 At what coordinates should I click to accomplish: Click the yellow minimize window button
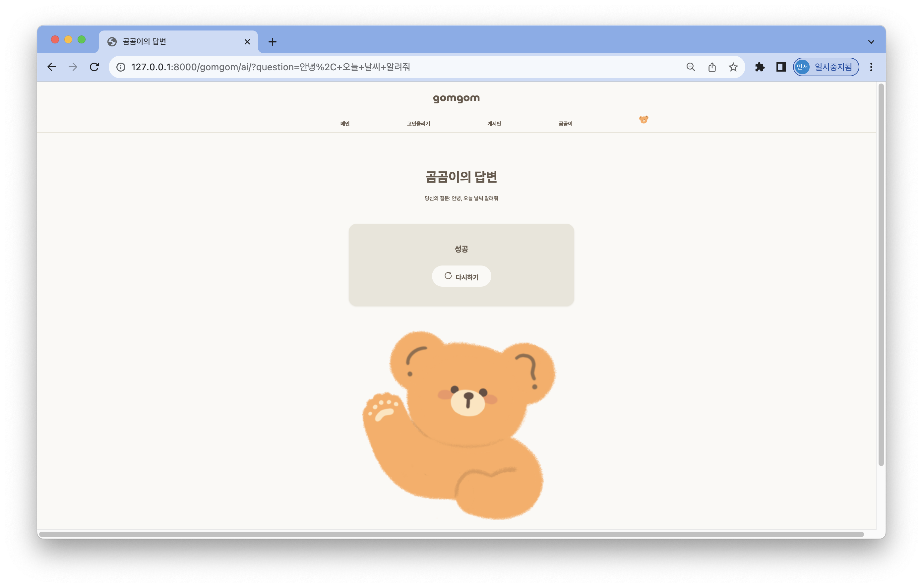point(68,39)
